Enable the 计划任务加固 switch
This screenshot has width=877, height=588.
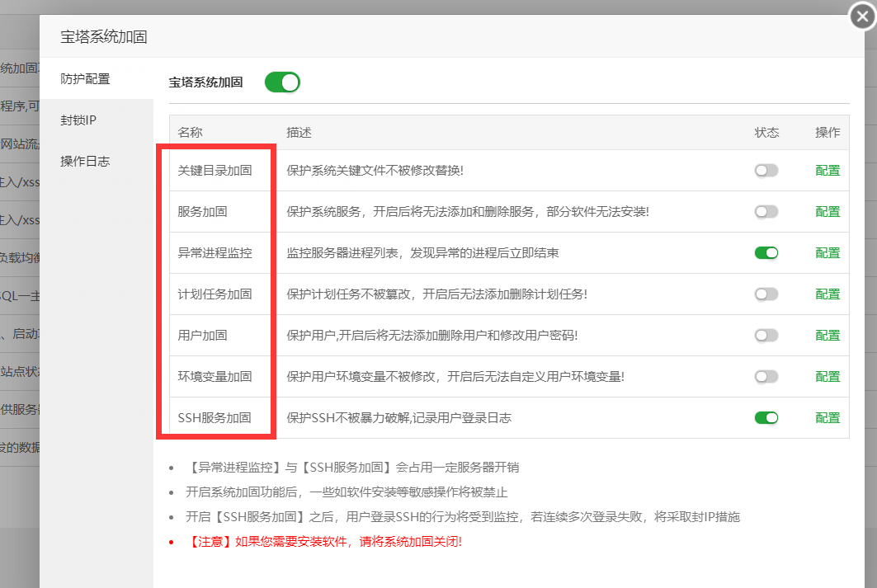tap(766, 294)
